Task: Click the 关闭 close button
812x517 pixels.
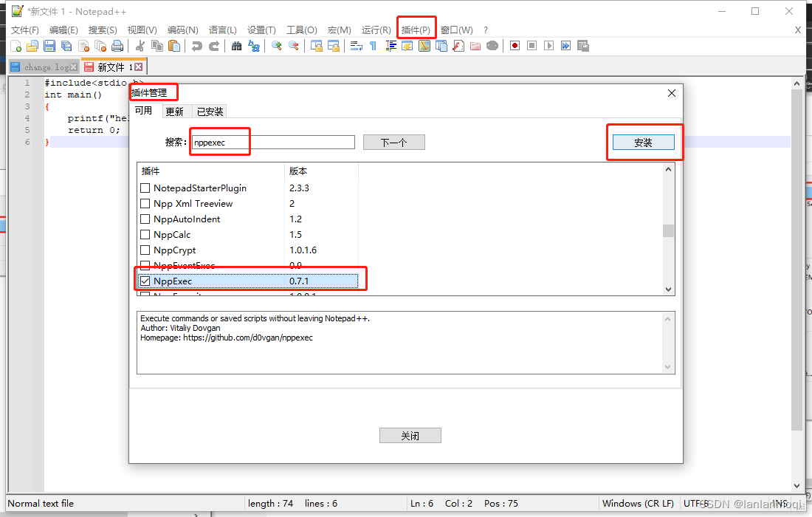Action: pyautogui.click(x=410, y=435)
